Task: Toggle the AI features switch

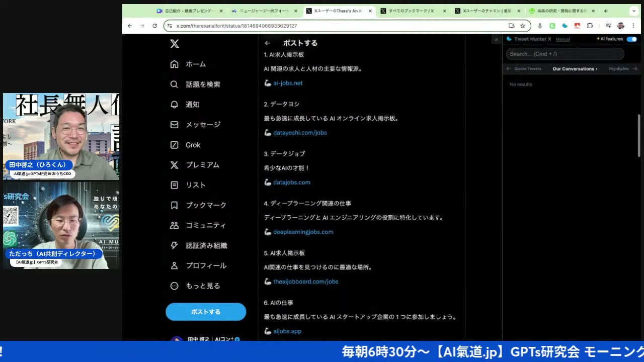Action: click(x=631, y=39)
